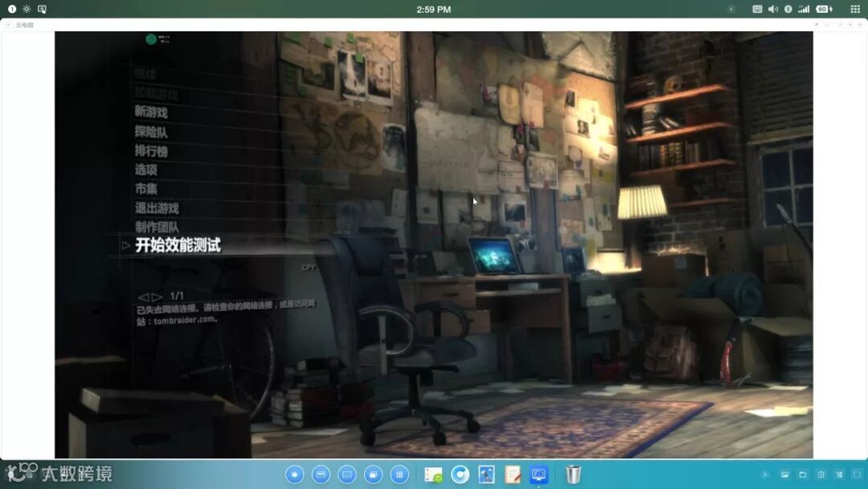Launch the blue circular browser icon in dock

click(x=460, y=475)
